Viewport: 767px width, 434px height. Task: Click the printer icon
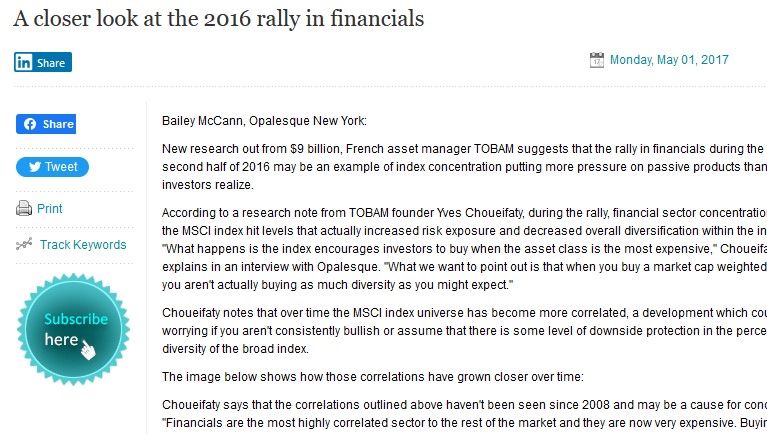click(24, 208)
